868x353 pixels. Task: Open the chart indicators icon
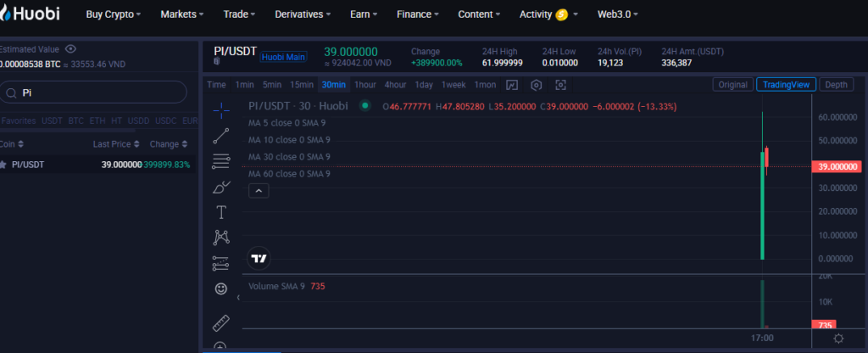coord(512,85)
